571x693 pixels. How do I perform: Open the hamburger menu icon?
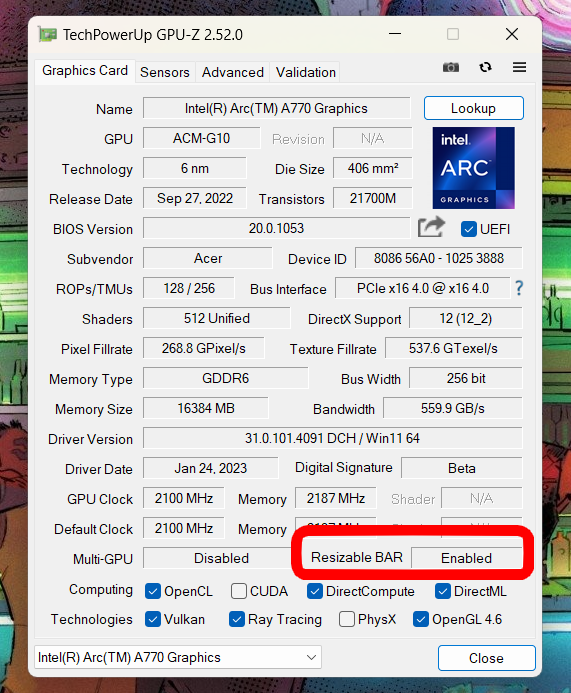(x=519, y=67)
